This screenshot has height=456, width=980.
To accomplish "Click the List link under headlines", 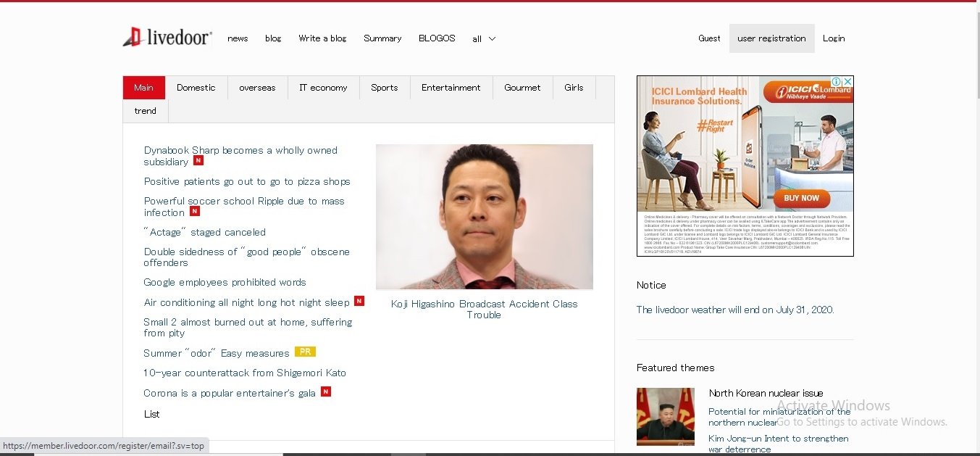I will tap(151, 414).
